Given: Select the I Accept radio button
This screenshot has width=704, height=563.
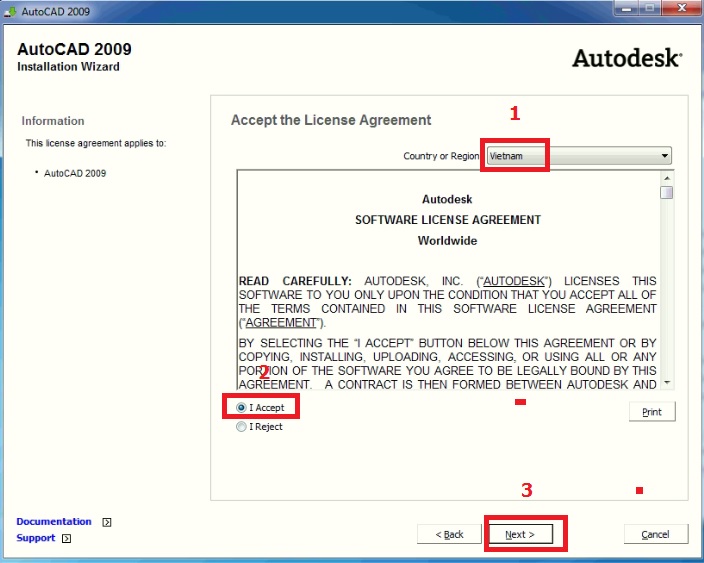Looking at the screenshot, I should [242, 408].
